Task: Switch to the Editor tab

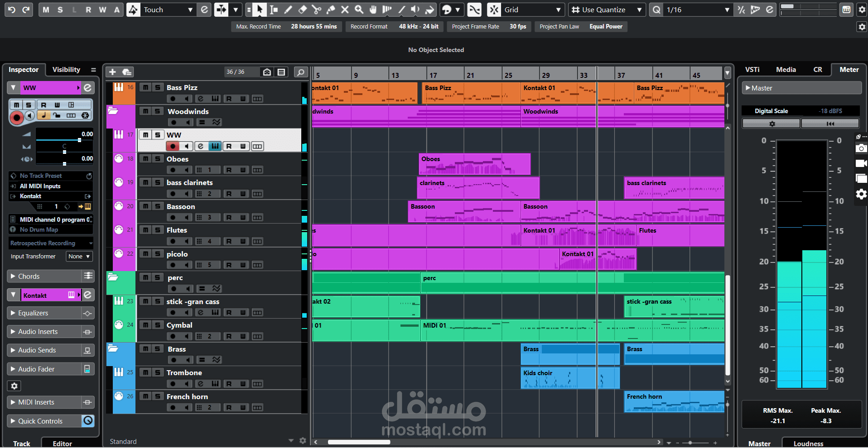Action: (62, 443)
